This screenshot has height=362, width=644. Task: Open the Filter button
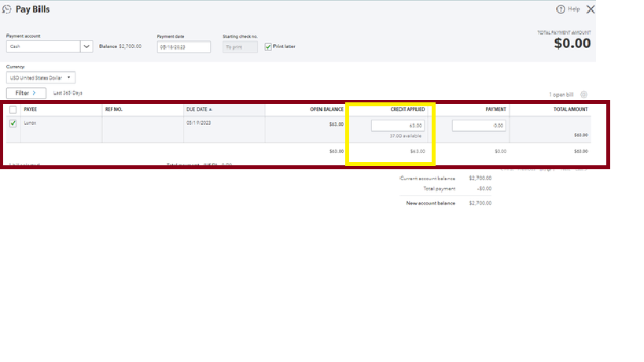[x=26, y=94]
